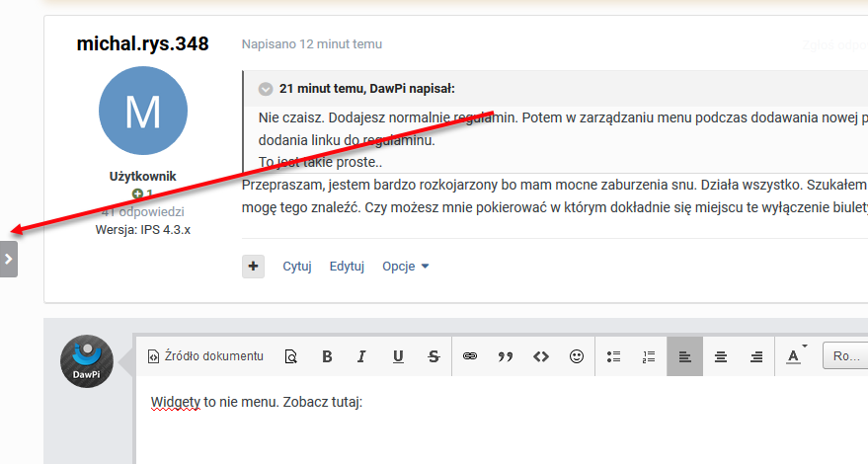
Task: Open the Opcje dropdown menu
Action: click(x=406, y=267)
